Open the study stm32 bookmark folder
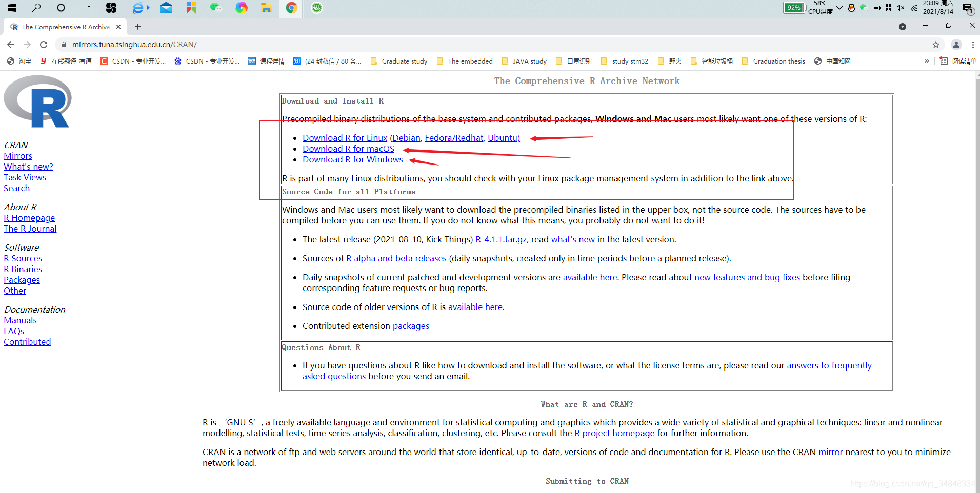The height and width of the screenshot is (493, 980). (625, 61)
